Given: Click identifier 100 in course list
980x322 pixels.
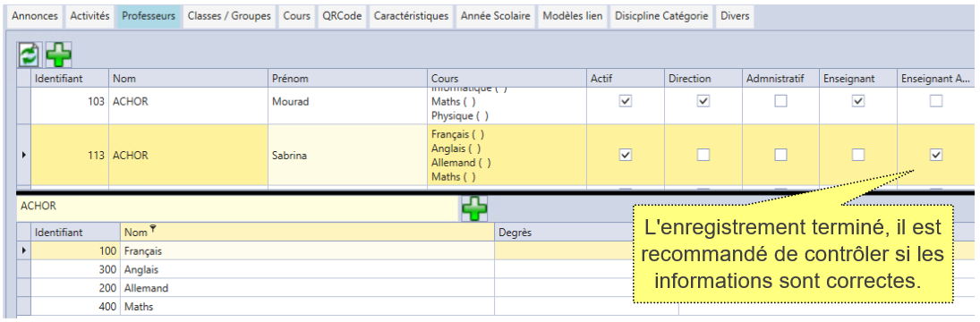Looking at the screenshot, I should pyautogui.click(x=75, y=250).
